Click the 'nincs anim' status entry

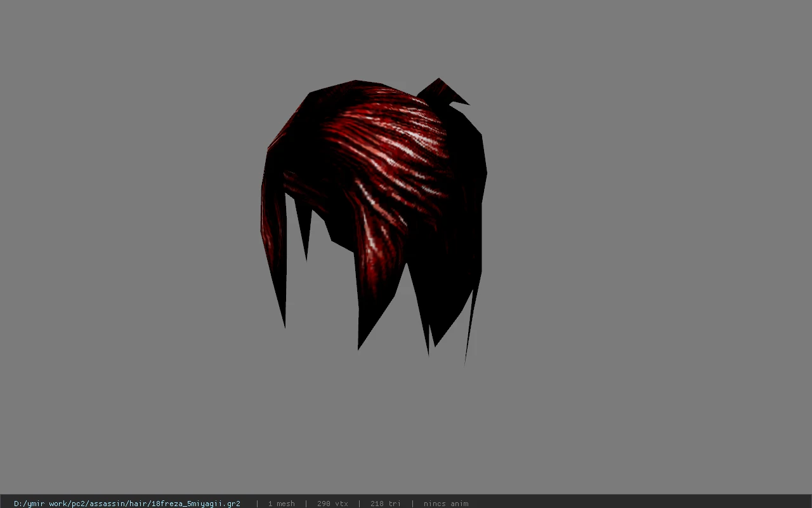coord(446,504)
